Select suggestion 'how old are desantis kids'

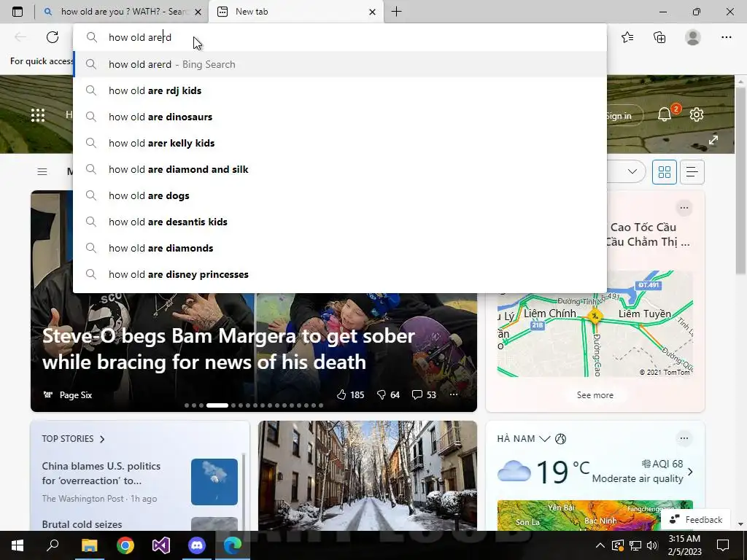[x=340, y=222]
